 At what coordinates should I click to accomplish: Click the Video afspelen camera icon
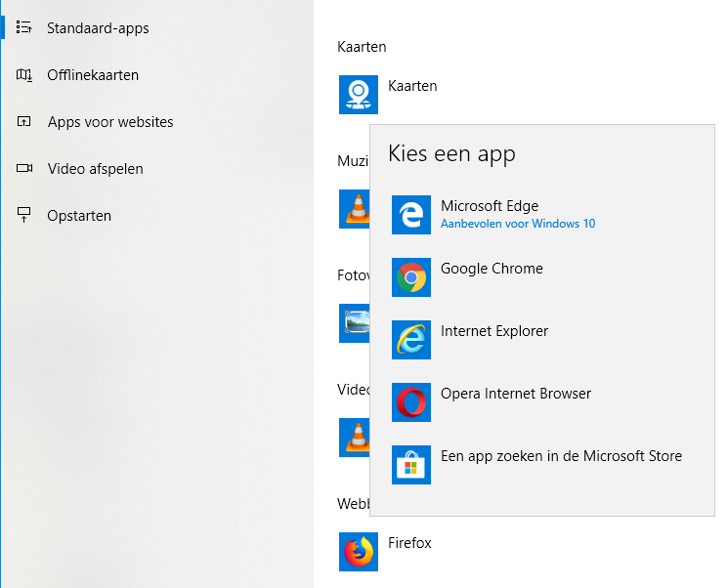(x=24, y=169)
